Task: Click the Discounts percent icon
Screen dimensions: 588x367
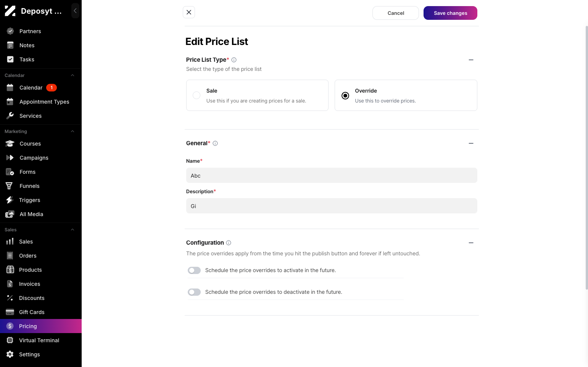Action: (x=10, y=298)
